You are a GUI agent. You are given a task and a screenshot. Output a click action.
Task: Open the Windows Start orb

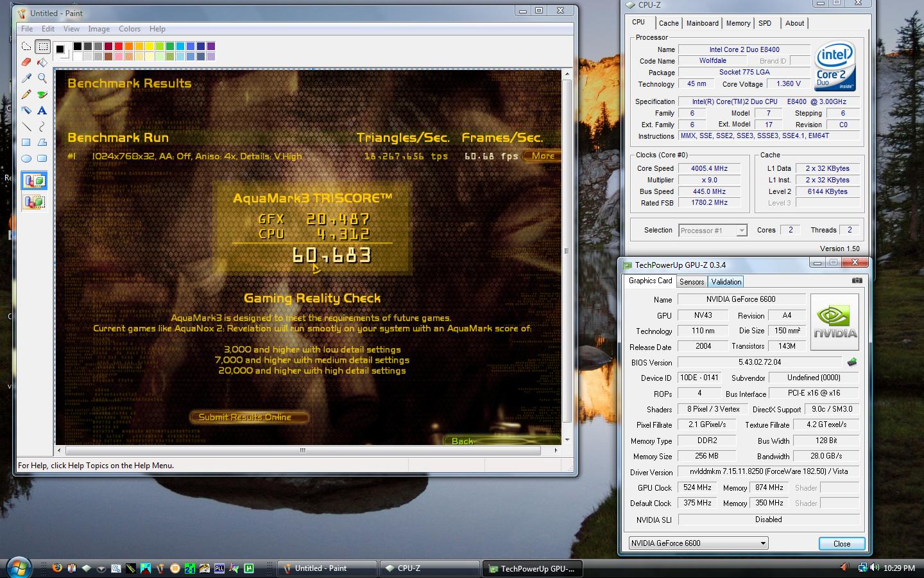coord(17,568)
